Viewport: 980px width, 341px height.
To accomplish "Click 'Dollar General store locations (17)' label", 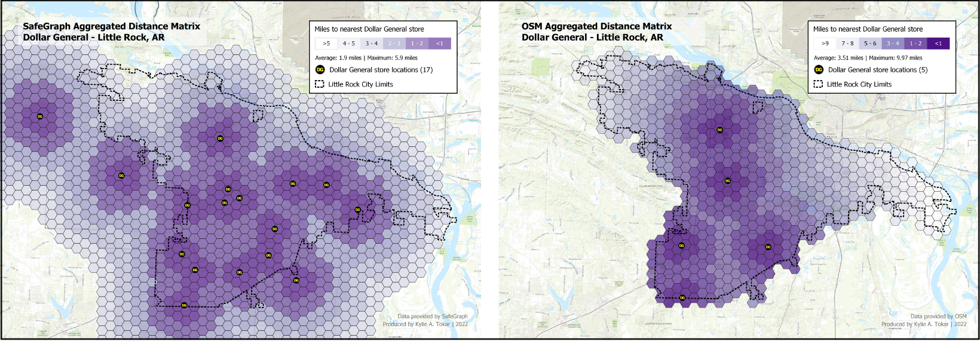I will click(x=381, y=70).
